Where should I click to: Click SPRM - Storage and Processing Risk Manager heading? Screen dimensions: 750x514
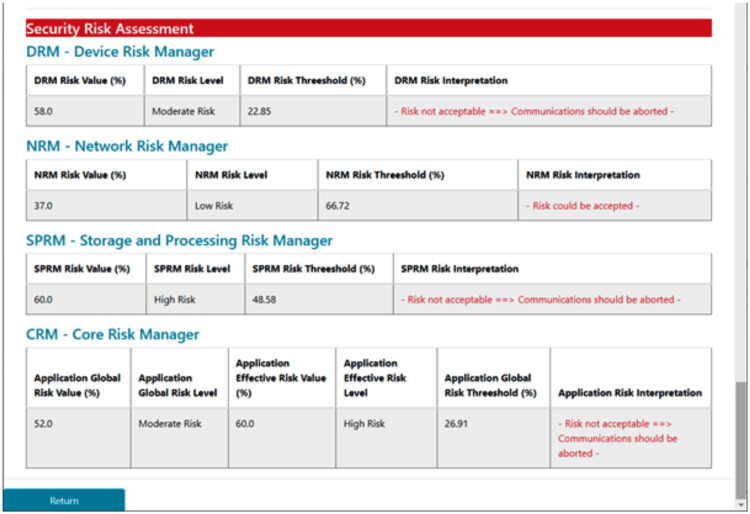[179, 240]
